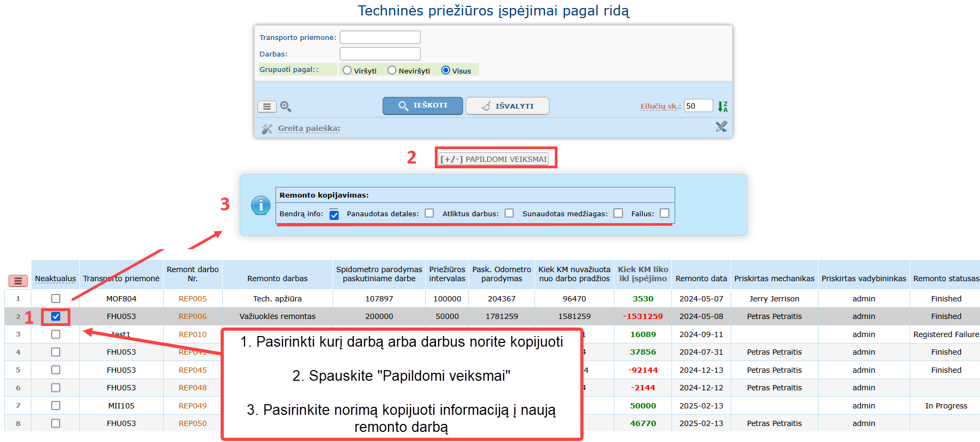Sort by the Kiek KM liko iki įspėjimo header

[x=643, y=274]
